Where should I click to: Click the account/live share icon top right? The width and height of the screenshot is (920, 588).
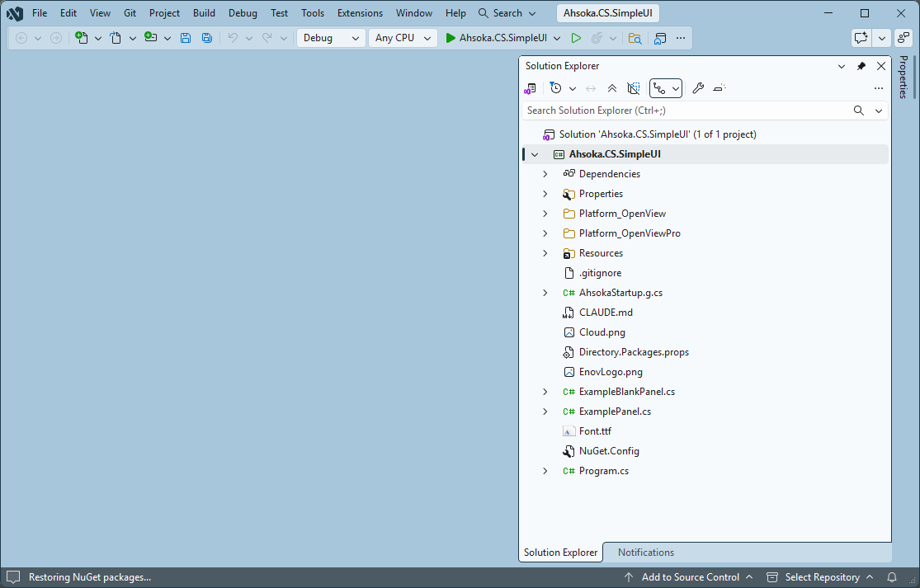click(x=903, y=38)
